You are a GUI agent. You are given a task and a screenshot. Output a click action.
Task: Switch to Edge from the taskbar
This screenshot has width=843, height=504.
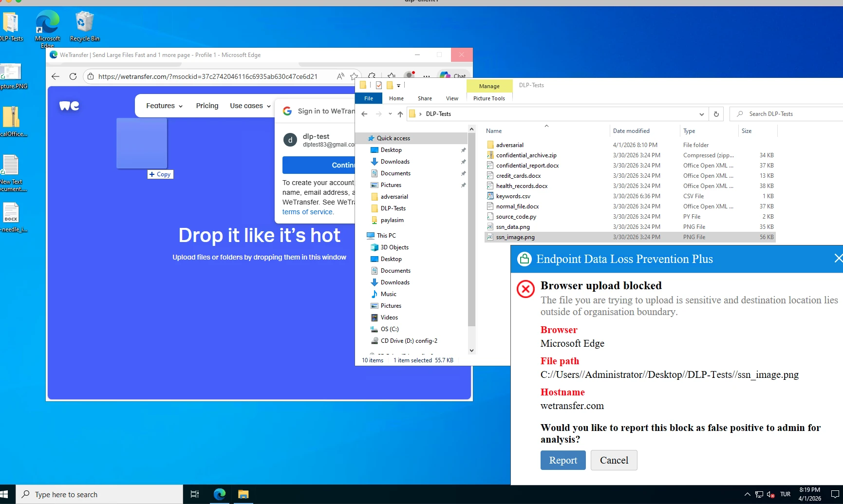coord(220,494)
